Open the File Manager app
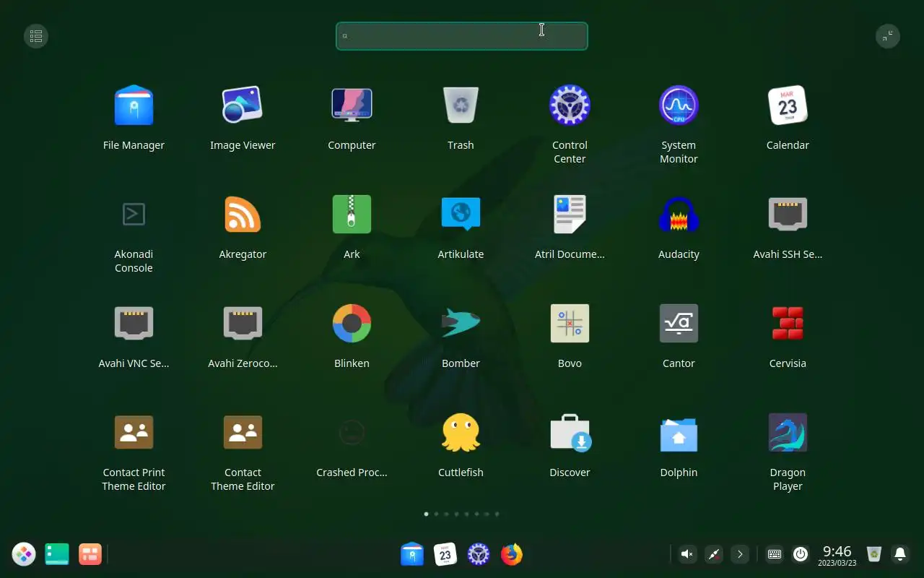The width and height of the screenshot is (924, 578). pos(134,105)
